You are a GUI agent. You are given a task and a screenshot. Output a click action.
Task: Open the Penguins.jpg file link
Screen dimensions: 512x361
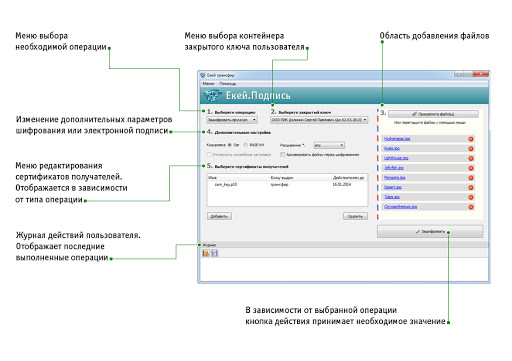coord(394,178)
